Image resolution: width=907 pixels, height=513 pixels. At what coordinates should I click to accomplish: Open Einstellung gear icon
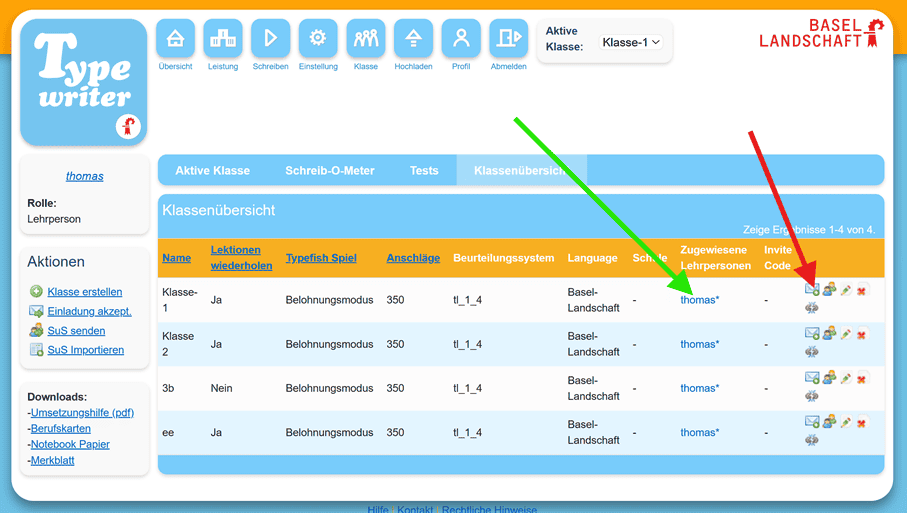tap(318, 39)
